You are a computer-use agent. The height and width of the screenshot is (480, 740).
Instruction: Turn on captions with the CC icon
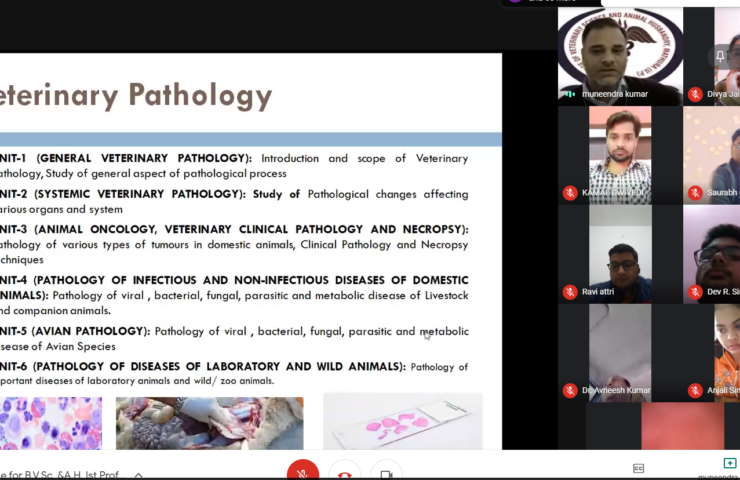(x=638, y=468)
